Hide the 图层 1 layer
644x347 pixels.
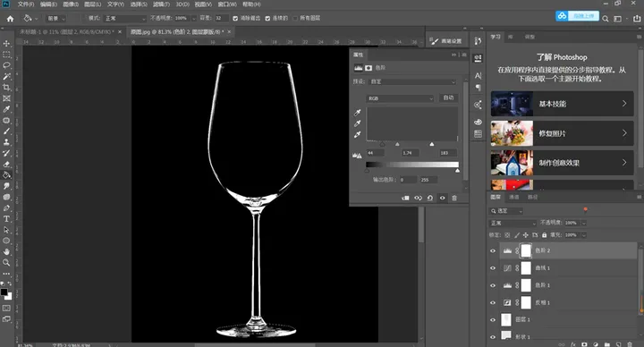pos(493,320)
